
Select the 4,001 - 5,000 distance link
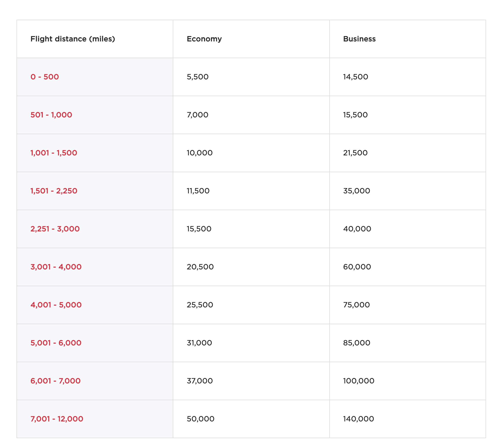click(56, 305)
